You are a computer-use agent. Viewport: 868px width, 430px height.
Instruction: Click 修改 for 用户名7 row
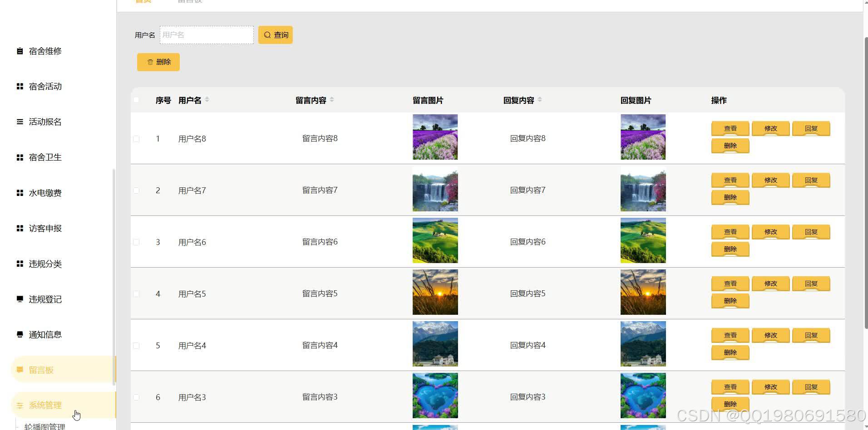(770, 180)
